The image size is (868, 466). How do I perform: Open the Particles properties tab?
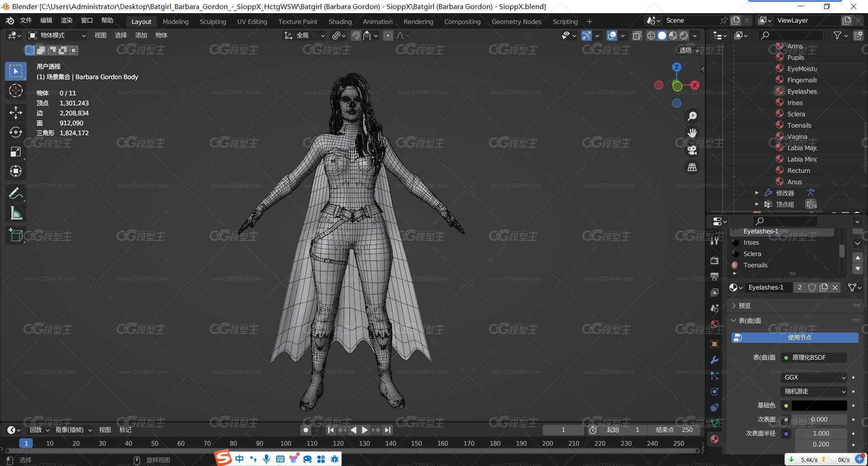(715, 376)
